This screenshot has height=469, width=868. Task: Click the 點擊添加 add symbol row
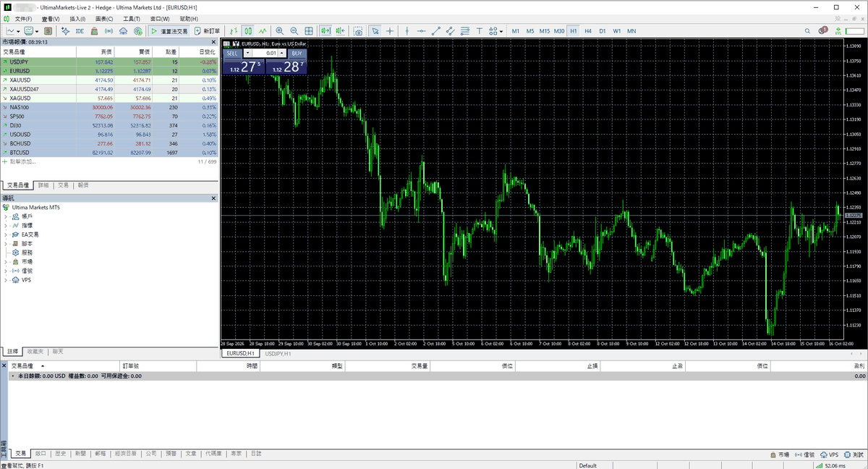coord(110,161)
